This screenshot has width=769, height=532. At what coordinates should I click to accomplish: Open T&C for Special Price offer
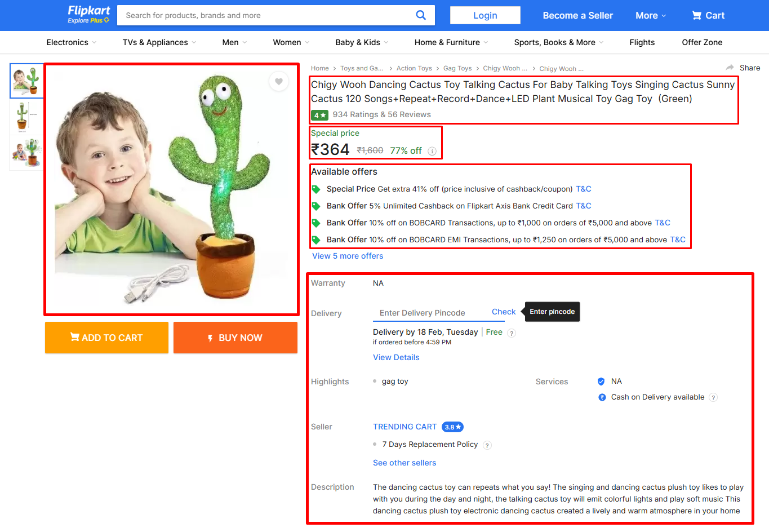[584, 189]
